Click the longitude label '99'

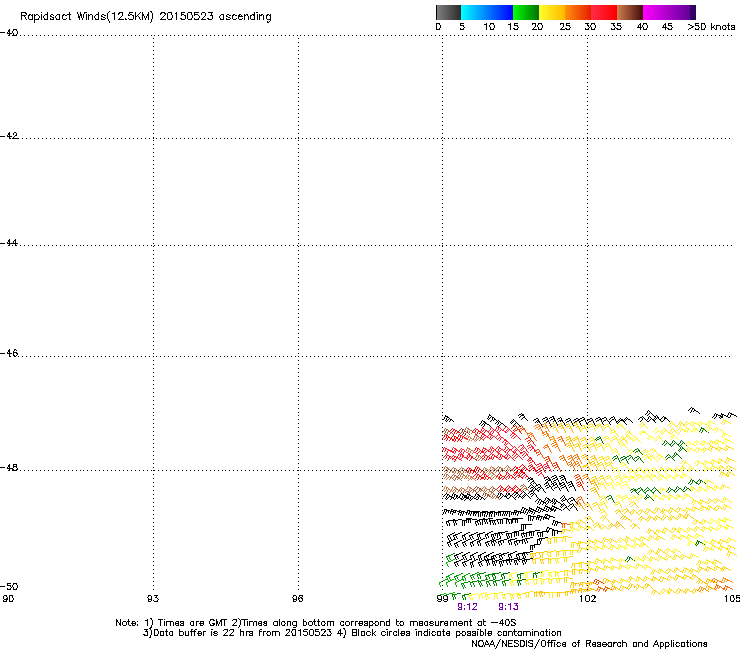443,599
